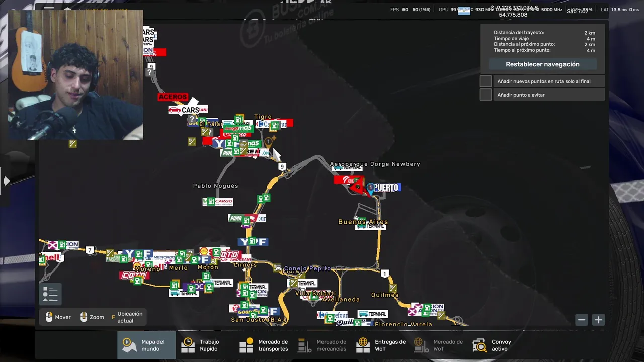This screenshot has height=362, width=644.
Task: Select the blue waypoint marker numbered 1
Action: tap(371, 189)
